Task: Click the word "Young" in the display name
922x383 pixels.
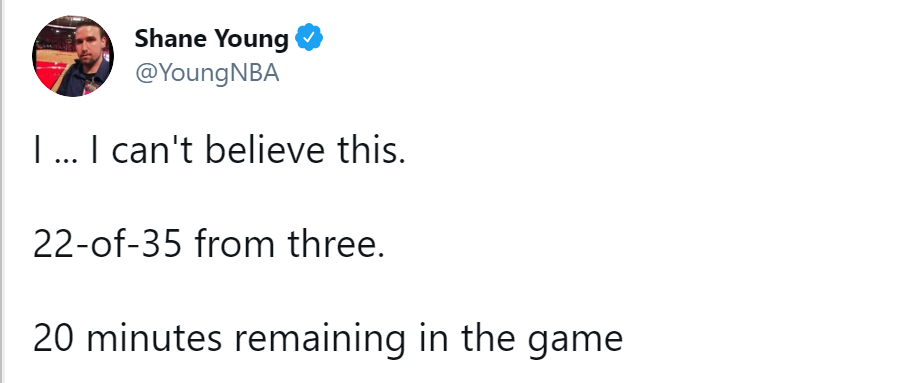Action: pyautogui.click(x=251, y=40)
